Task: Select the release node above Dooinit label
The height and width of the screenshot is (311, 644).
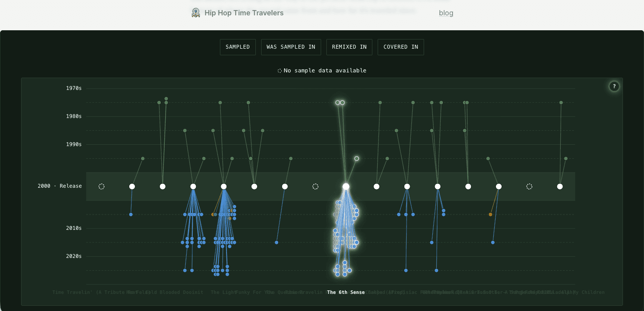Action: tap(193, 186)
